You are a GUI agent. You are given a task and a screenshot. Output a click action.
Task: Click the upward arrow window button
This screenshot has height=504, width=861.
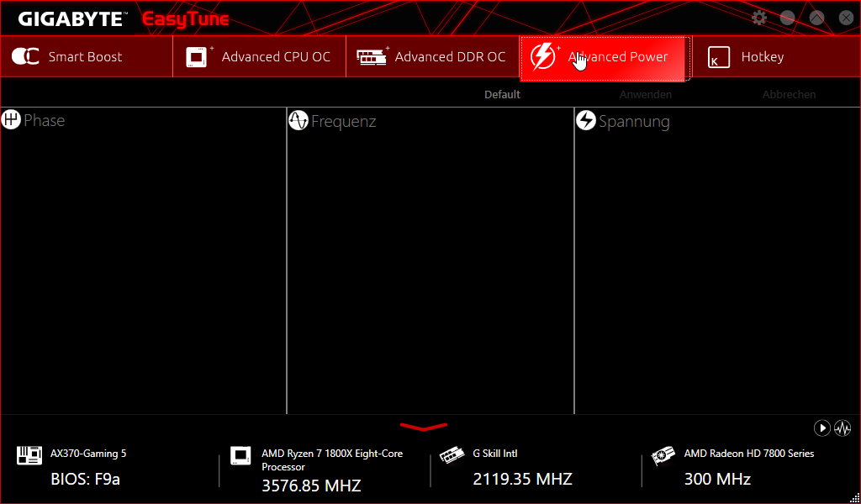point(817,18)
